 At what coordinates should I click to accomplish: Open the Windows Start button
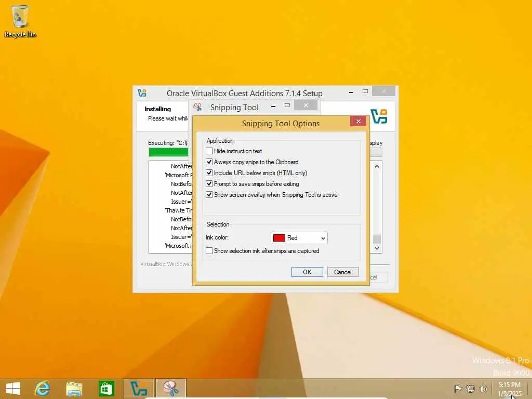point(13,388)
